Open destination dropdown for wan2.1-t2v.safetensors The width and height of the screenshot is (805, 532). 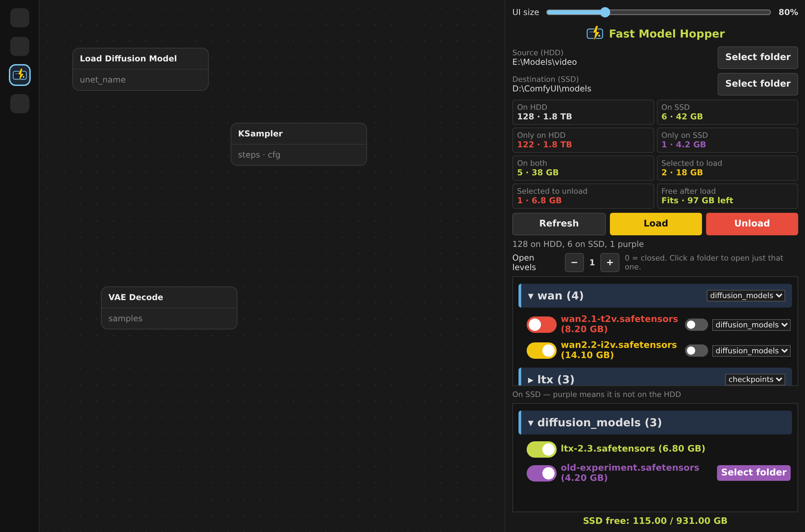[751, 325]
